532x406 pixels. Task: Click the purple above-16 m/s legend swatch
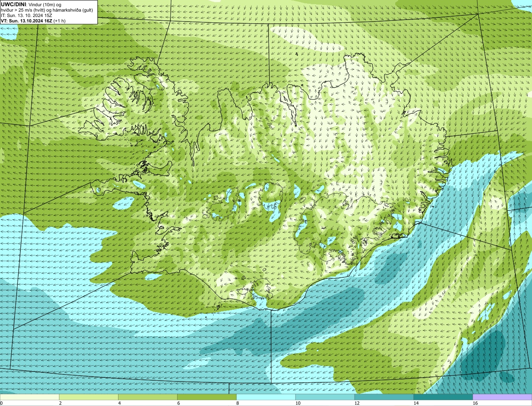pos(502,397)
